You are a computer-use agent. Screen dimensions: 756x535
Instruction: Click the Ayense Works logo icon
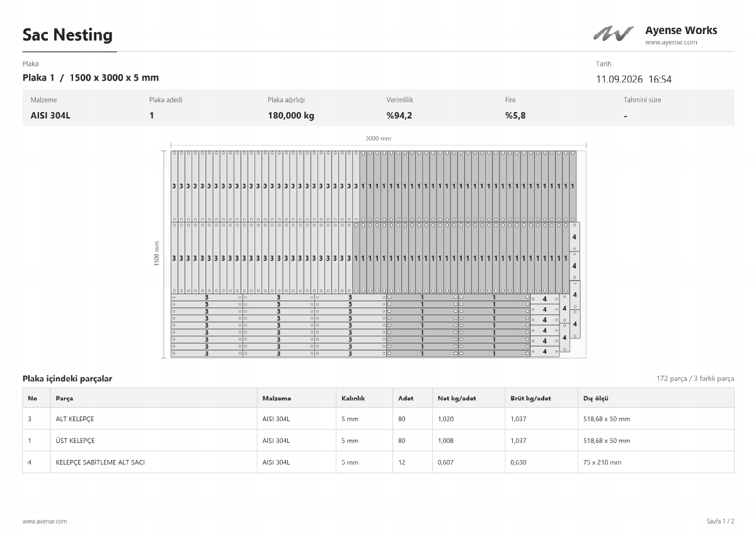coord(613,33)
